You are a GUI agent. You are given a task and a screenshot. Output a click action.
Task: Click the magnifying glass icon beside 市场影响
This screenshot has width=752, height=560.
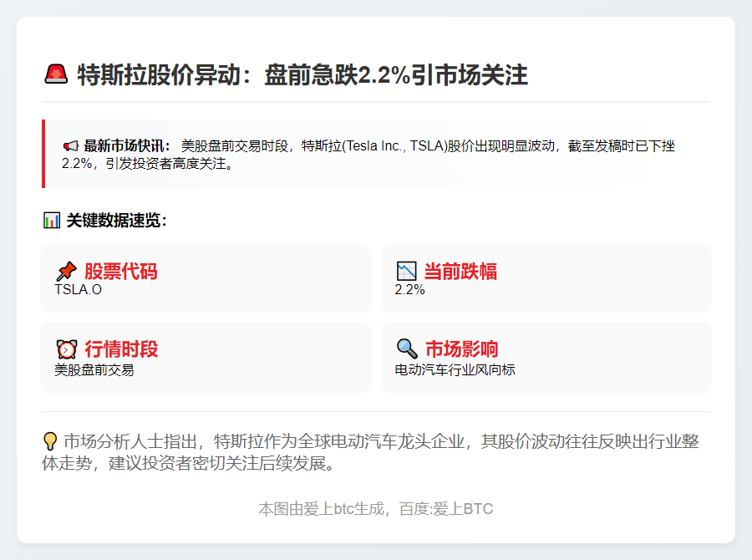click(407, 349)
